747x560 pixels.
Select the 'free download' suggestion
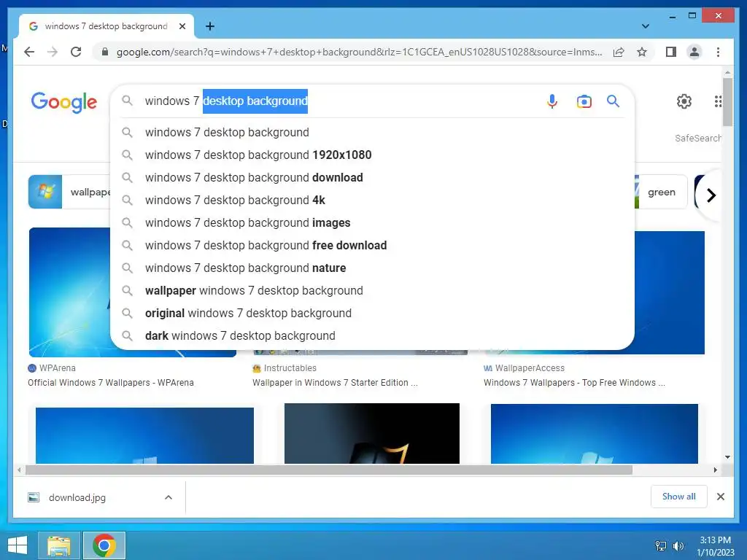point(372,245)
